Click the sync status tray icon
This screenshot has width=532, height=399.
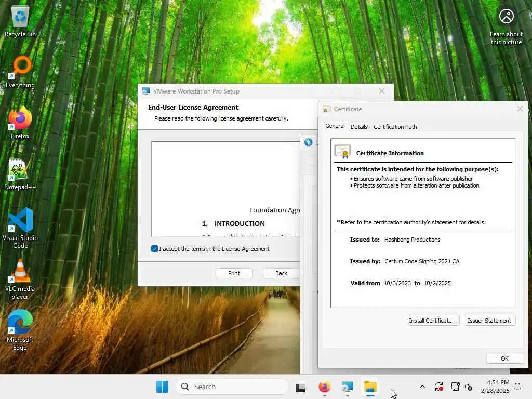point(438,387)
